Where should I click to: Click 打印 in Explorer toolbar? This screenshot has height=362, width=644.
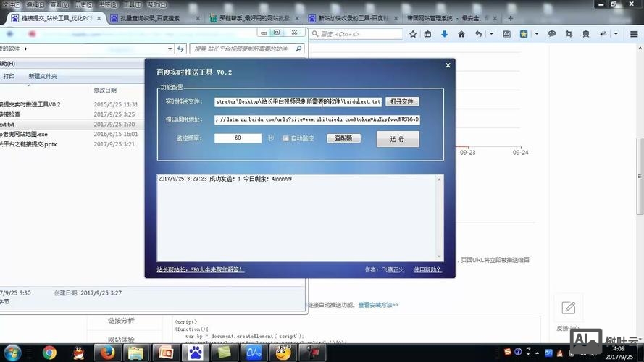9,76
